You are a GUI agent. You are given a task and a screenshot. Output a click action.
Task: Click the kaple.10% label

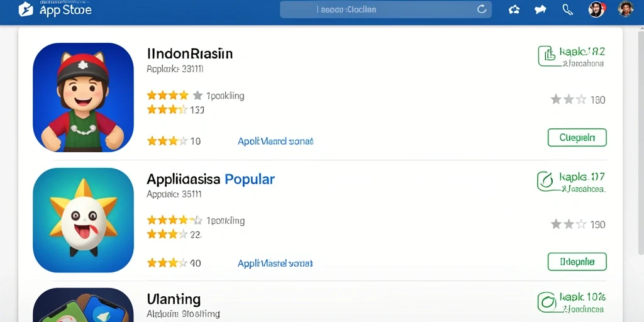click(x=582, y=297)
